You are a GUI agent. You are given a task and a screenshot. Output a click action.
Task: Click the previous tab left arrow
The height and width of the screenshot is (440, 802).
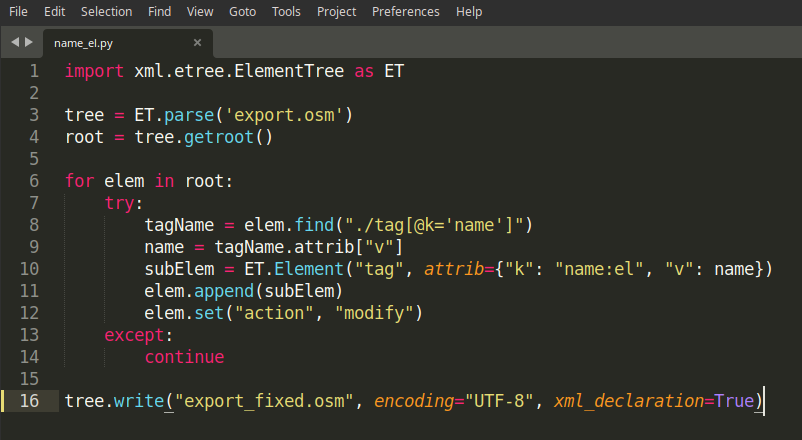(15, 42)
